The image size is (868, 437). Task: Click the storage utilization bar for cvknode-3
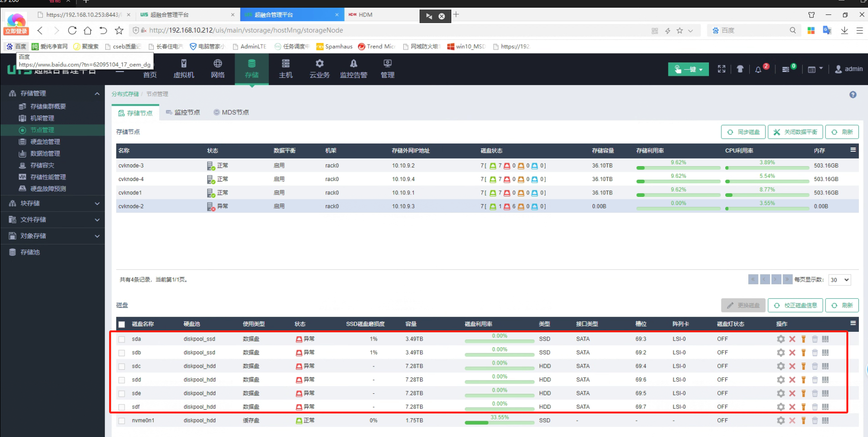click(678, 168)
